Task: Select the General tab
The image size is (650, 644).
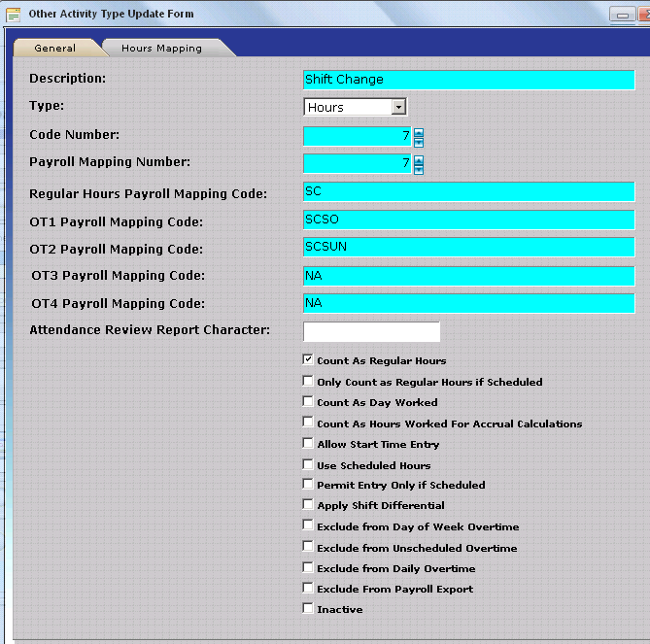Action: pyautogui.click(x=54, y=48)
